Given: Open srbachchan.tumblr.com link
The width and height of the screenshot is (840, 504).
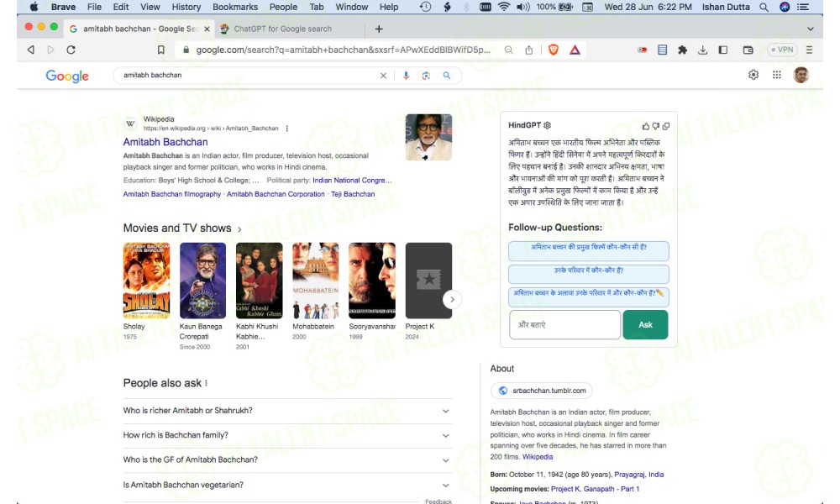Looking at the screenshot, I should 542,391.
